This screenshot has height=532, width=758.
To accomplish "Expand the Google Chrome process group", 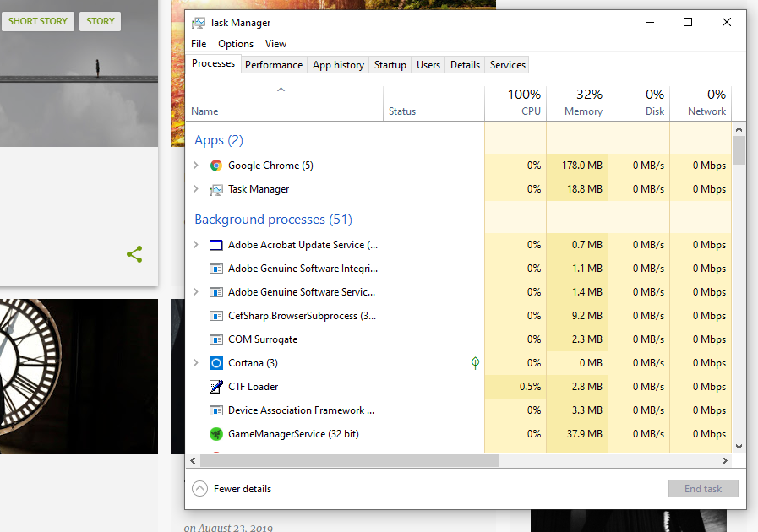I will point(196,166).
